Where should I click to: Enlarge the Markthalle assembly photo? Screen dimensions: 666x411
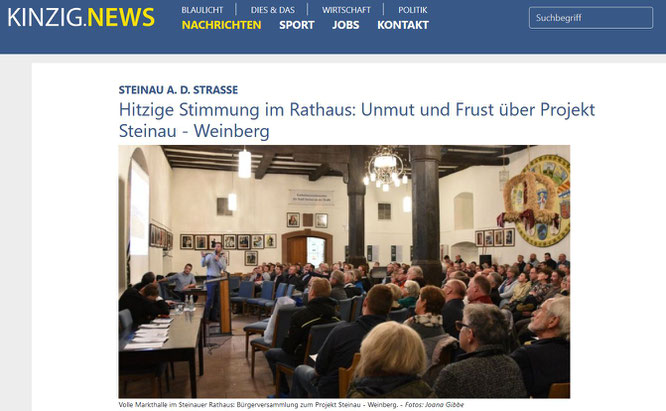[344, 272]
